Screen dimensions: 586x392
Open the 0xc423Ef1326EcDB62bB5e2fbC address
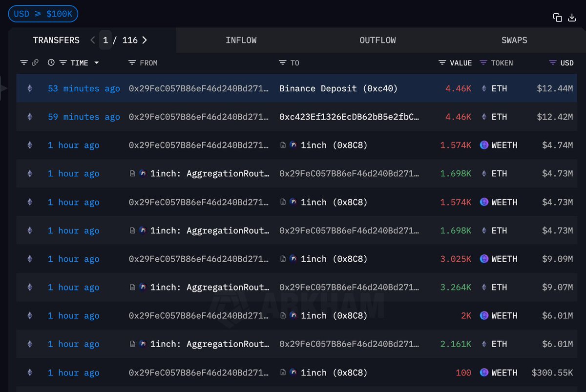point(349,117)
